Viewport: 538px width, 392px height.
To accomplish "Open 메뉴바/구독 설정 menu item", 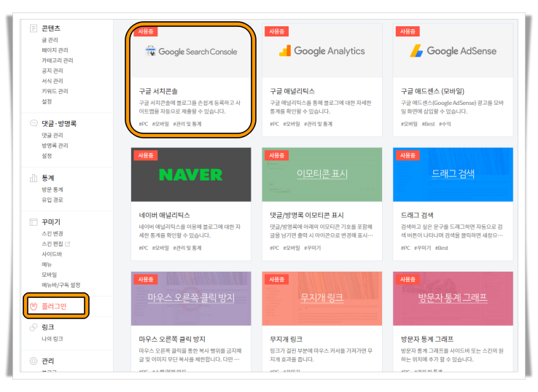I will point(61,285).
